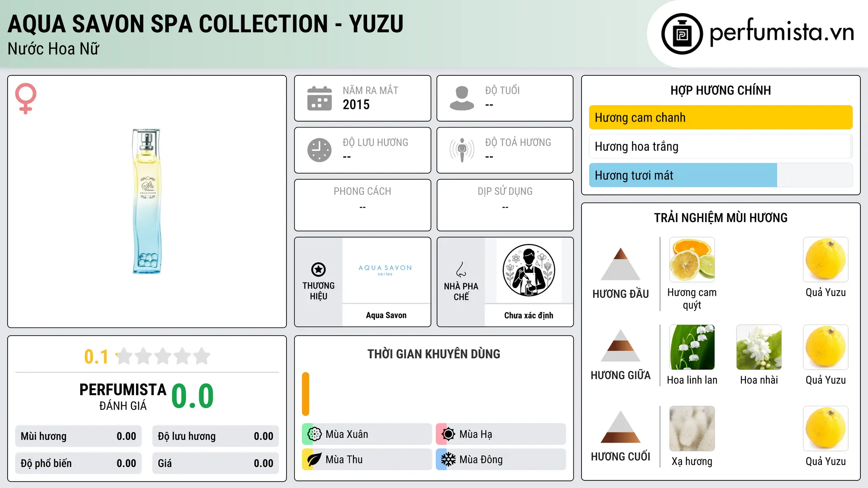This screenshot has width=868, height=488.
Task: Click the person icon beside Độ tuổi
Action: tap(462, 98)
